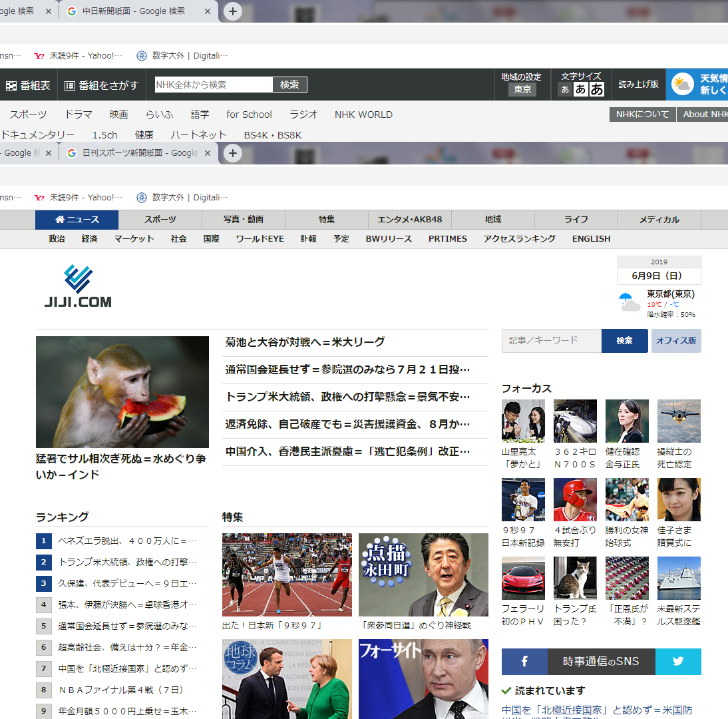Open NHK スポーツ category
Screen dimensions: 728x719
pyautogui.click(x=29, y=115)
